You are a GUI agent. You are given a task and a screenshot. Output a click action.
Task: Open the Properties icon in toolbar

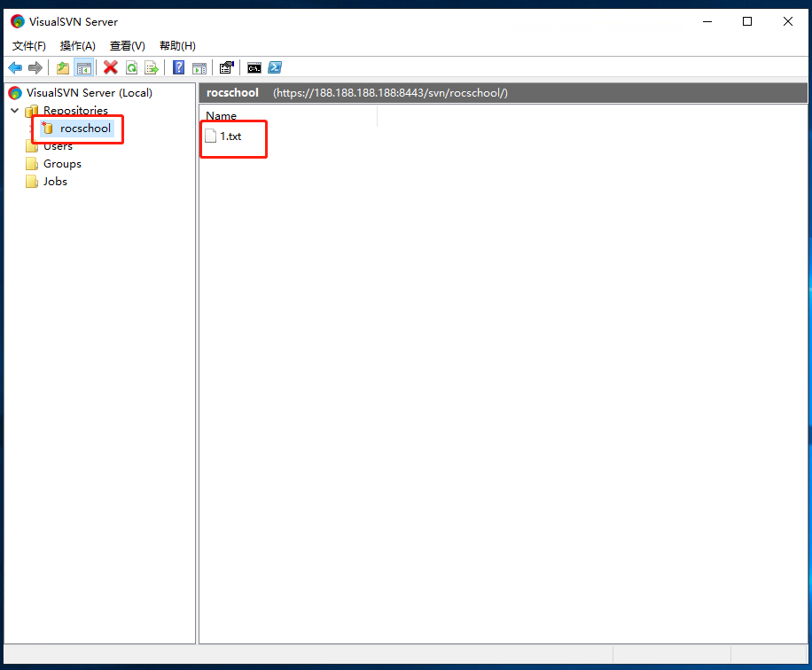(227, 67)
